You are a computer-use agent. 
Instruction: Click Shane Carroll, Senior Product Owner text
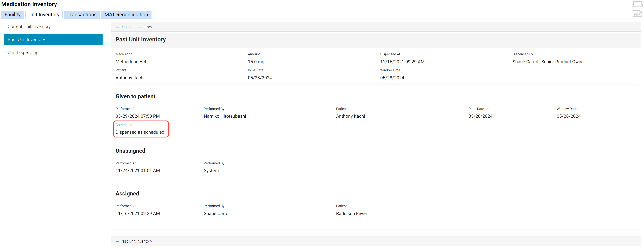tap(549, 62)
